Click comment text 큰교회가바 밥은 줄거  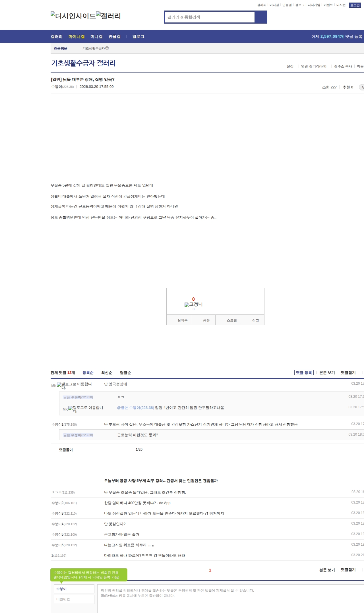point(122,535)
